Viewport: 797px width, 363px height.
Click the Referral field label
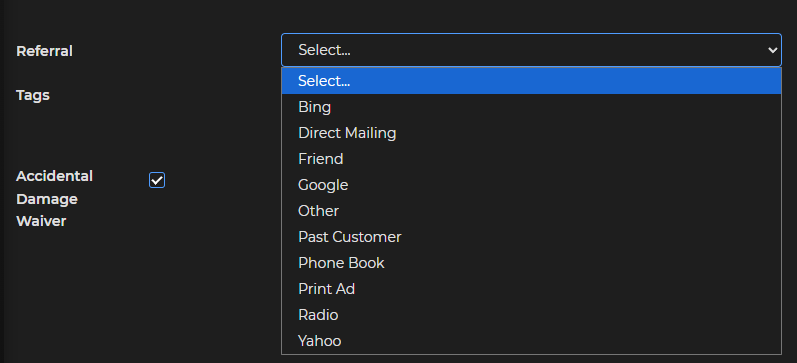pyautogui.click(x=44, y=51)
